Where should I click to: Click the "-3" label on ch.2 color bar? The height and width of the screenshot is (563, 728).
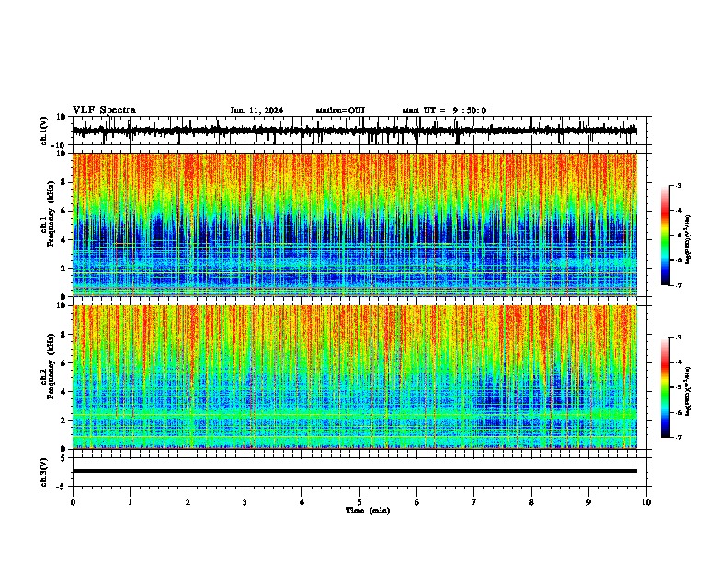(x=678, y=338)
